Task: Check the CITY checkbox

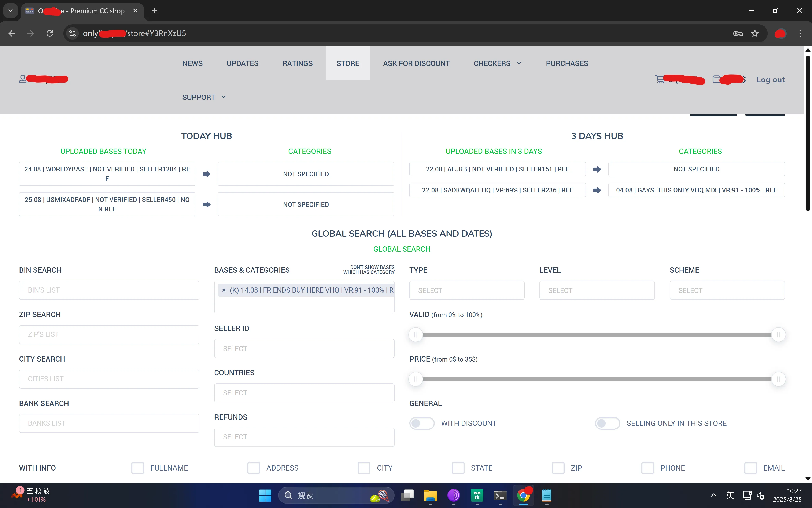Action: tap(364, 468)
